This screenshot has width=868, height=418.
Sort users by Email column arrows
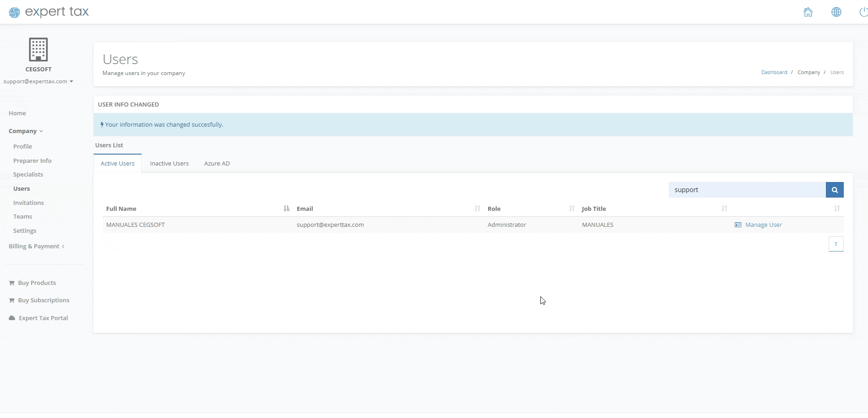point(477,209)
